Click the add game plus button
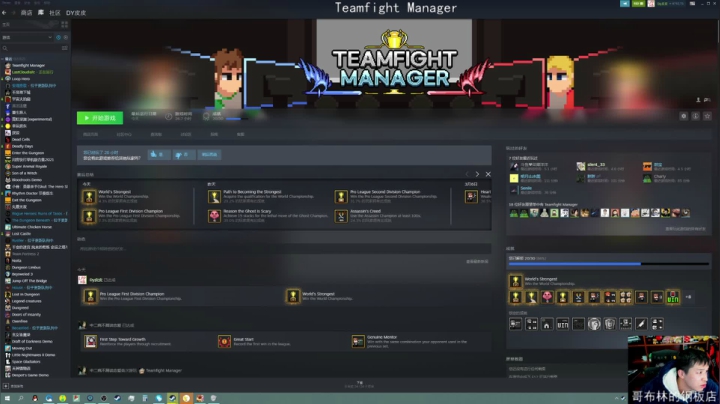Viewport: 720px width, 404px height. [x=6, y=386]
